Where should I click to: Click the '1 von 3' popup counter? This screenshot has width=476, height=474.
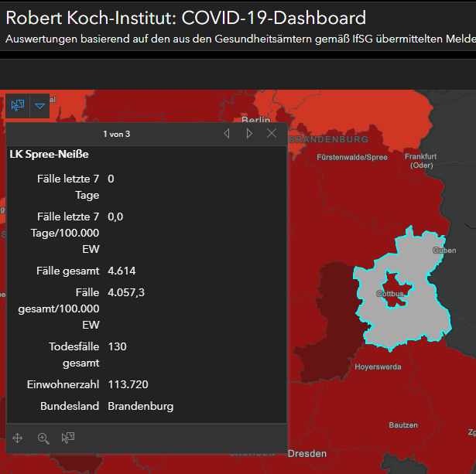116,134
